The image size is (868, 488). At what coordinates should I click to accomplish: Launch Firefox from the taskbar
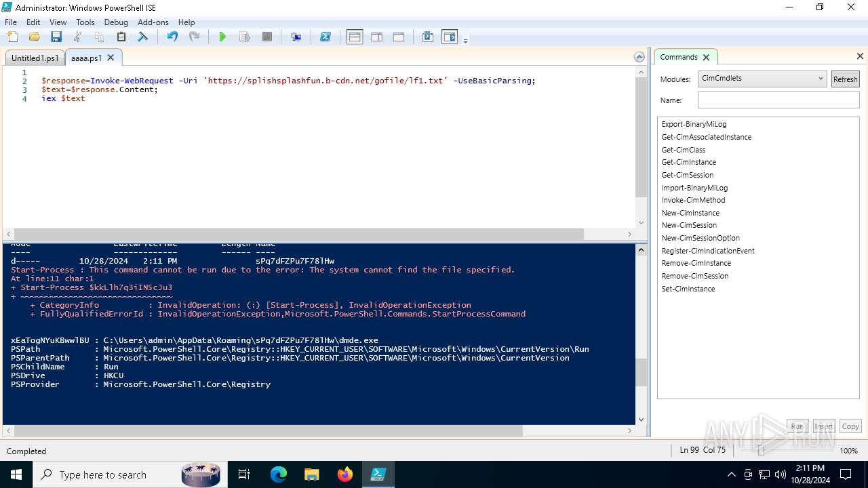pos(345,474)
